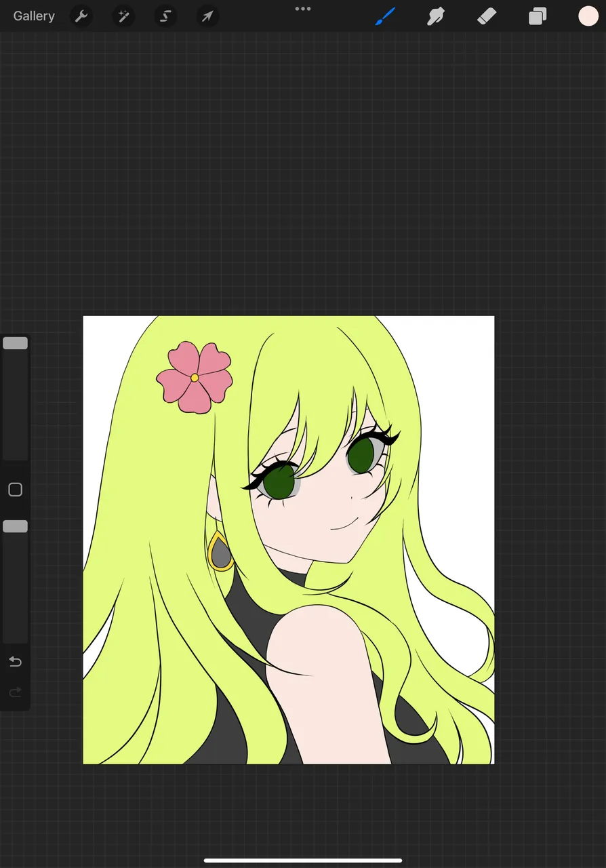606x868 pixels.
Task: Tap the three-dot multitasking menu
Action: point(303,9)
